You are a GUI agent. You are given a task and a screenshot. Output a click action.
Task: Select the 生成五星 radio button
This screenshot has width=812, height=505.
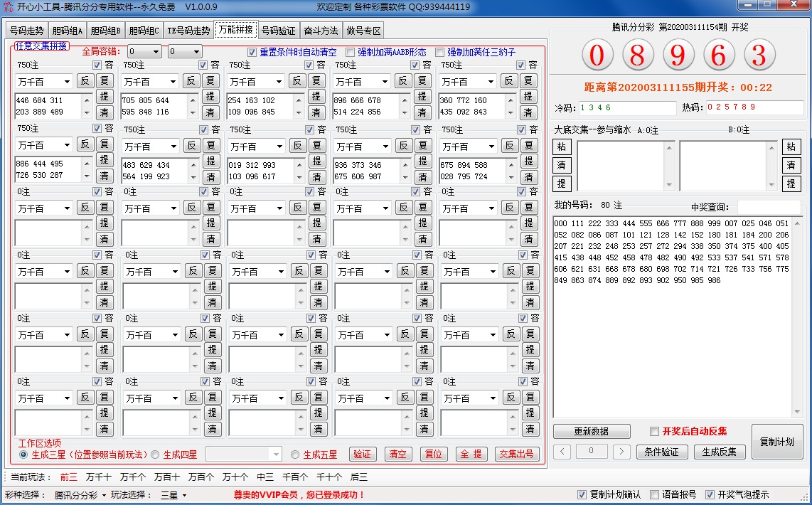coord(295,455)
